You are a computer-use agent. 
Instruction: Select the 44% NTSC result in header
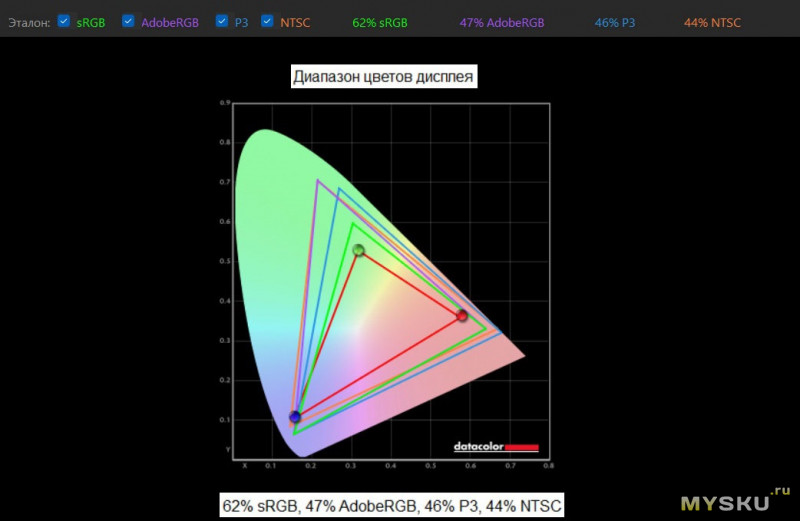[712, 22]
